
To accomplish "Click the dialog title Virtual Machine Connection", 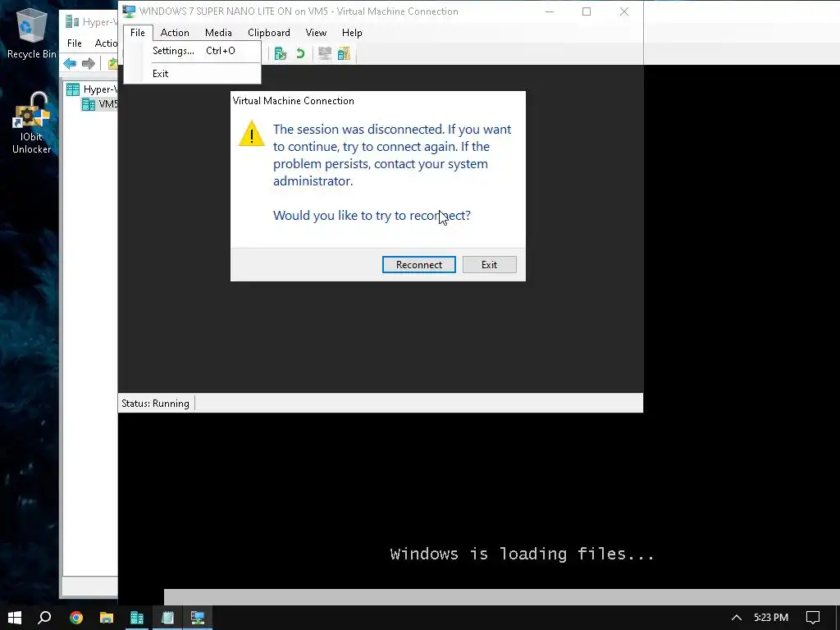I will (x=293, y=101).
